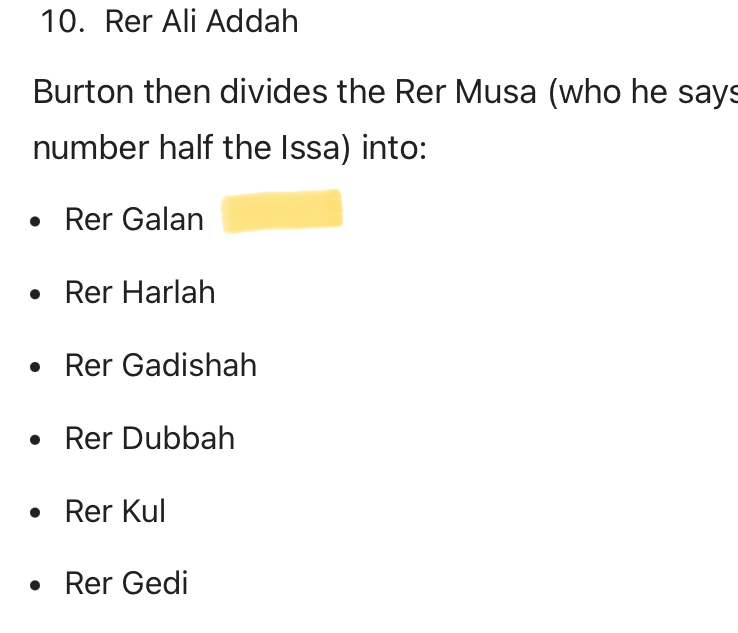The image size is (738, 633).
Task: Click the bullet next to Rer Gedi
Action: [37, 586]
